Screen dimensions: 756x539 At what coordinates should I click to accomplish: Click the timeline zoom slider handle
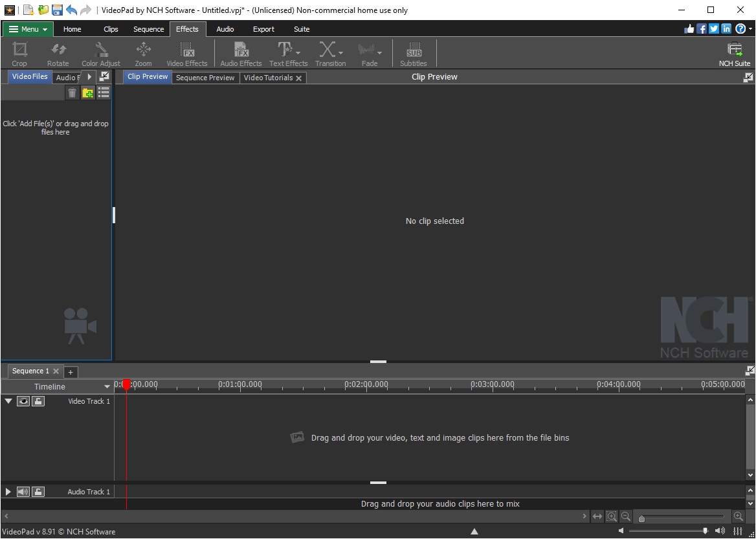(641, 519)
